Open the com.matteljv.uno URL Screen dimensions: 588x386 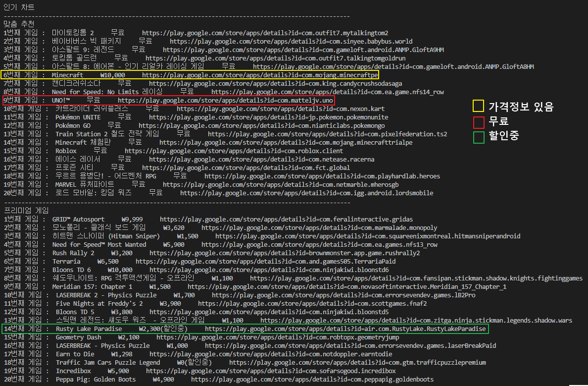point(225,100)
